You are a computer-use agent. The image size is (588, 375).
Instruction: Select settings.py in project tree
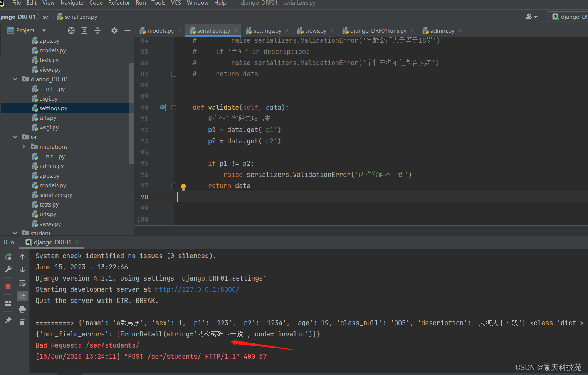[67, 108]
